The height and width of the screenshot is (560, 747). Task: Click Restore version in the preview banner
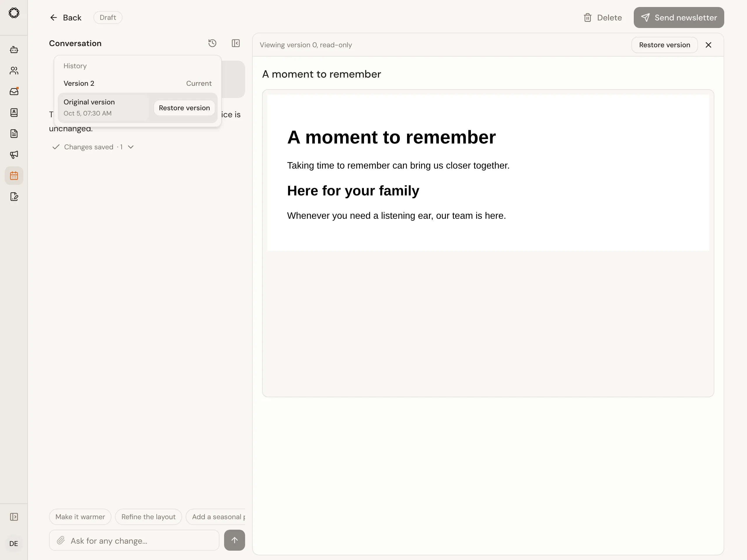[664, 45]
